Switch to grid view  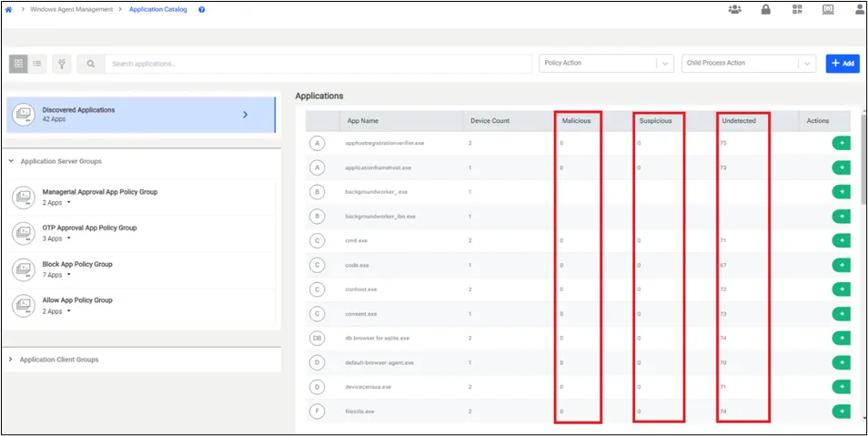pos(18,64)
